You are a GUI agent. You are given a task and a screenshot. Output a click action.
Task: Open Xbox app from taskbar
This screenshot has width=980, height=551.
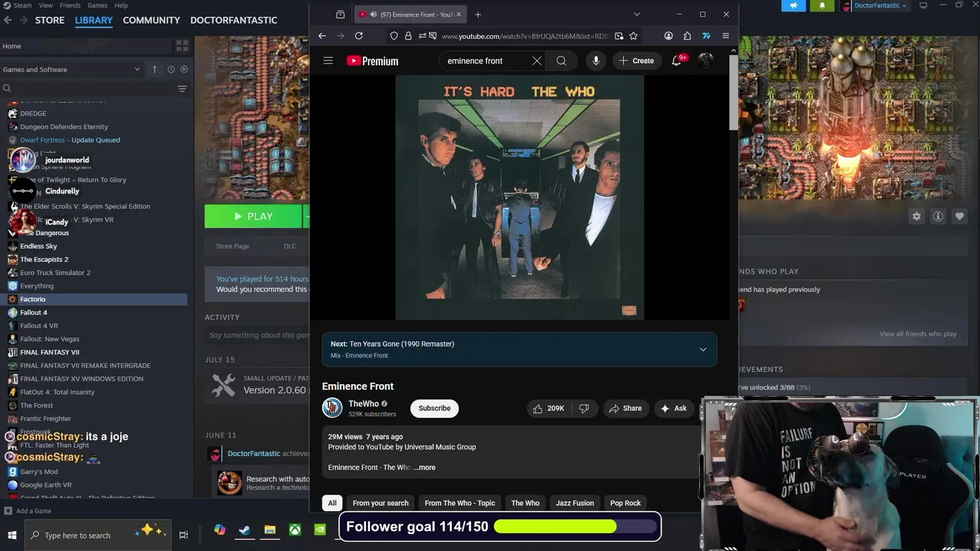click(295, 530)
